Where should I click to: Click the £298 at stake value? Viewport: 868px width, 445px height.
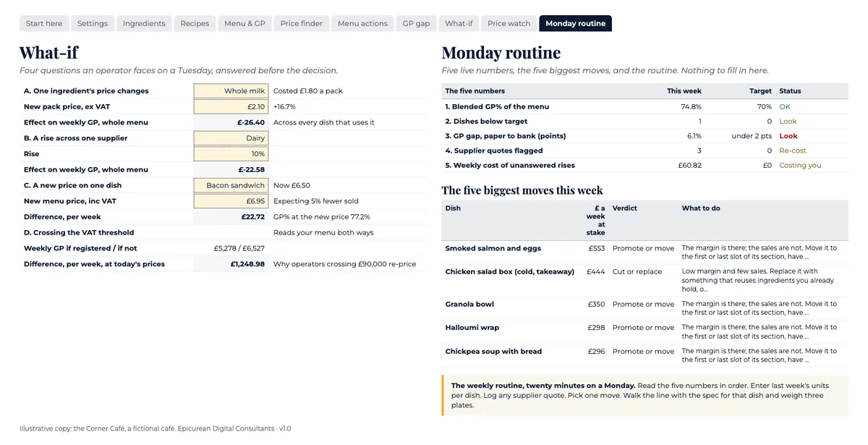coord(596,327)
